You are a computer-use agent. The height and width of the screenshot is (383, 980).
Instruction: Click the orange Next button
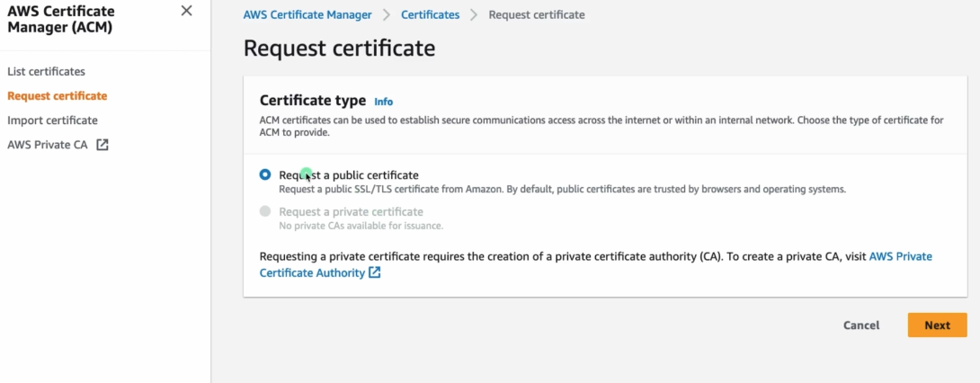[937, 325]
